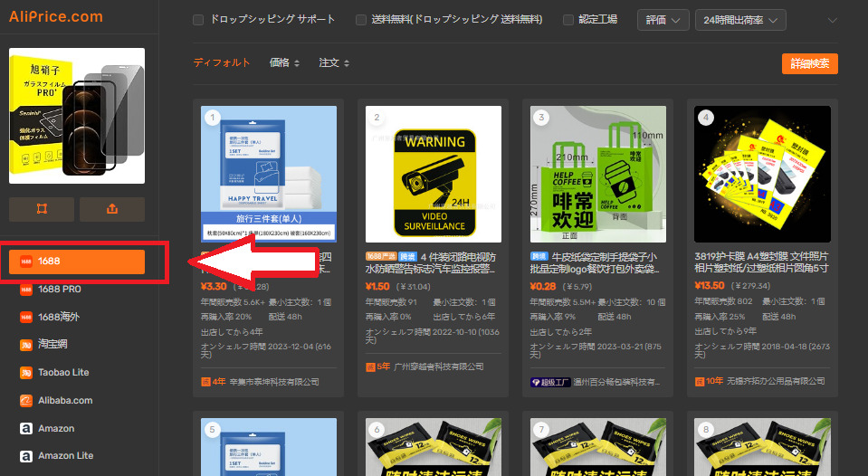Open seller 无锡齐拓办公用品有限公司
868x476 pixels.
(776, 381)
